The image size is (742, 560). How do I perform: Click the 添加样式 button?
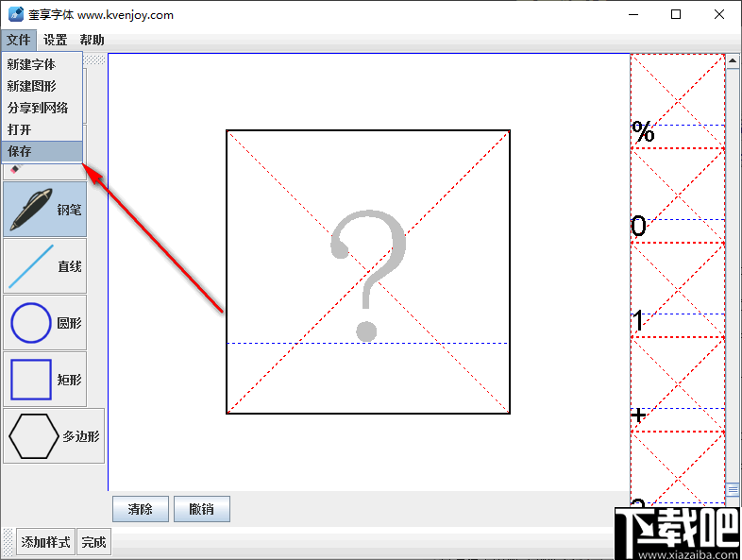tap(45, 541)
